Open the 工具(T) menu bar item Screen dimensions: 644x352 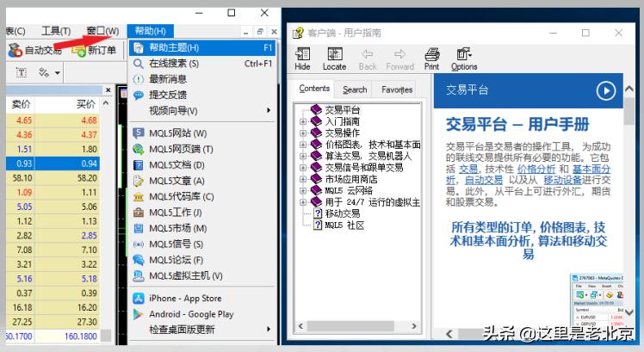coord(56,31)
